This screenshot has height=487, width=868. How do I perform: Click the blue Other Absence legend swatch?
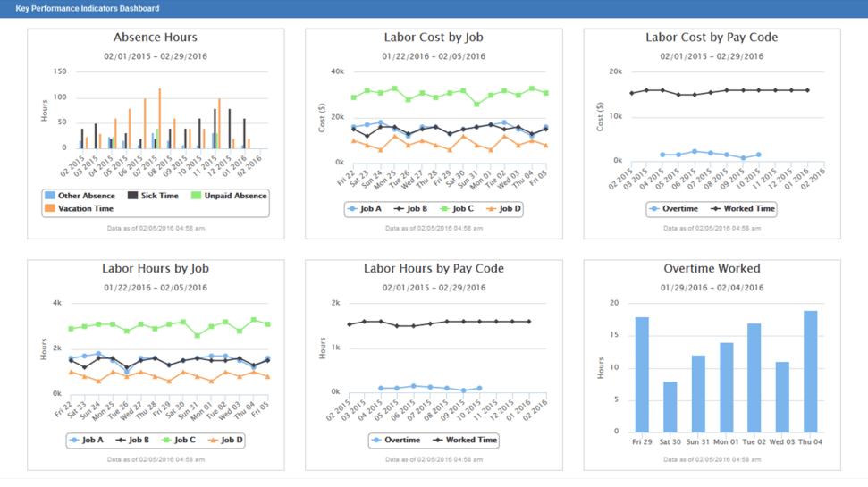click(x=51, y=196)
